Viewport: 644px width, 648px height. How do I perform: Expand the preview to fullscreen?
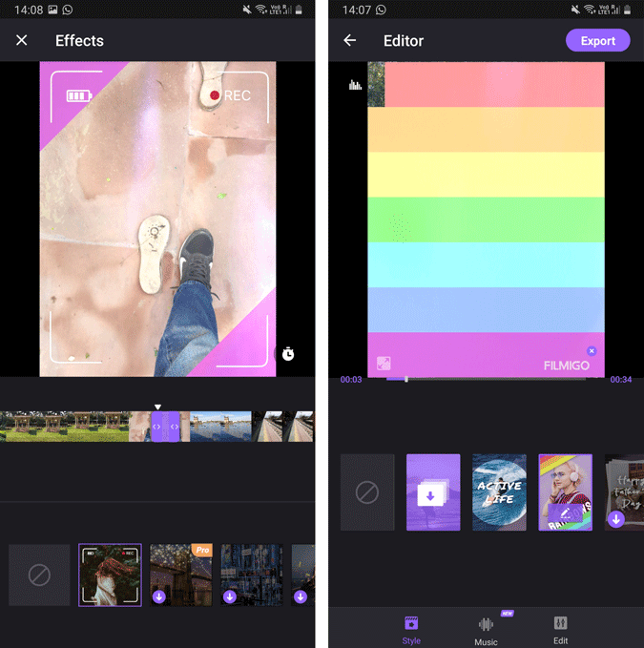pyautogui.click(x=384, y=364)
